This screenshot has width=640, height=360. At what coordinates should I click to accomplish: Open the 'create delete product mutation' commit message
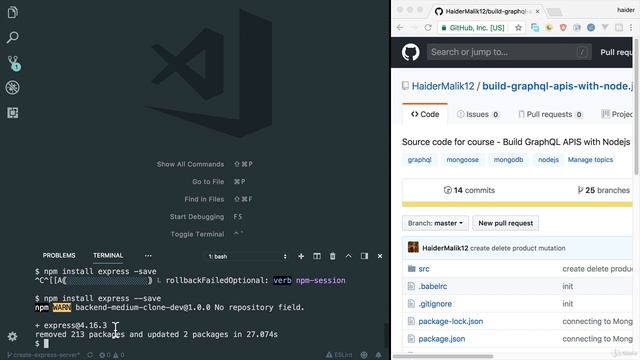coord(518,248)
